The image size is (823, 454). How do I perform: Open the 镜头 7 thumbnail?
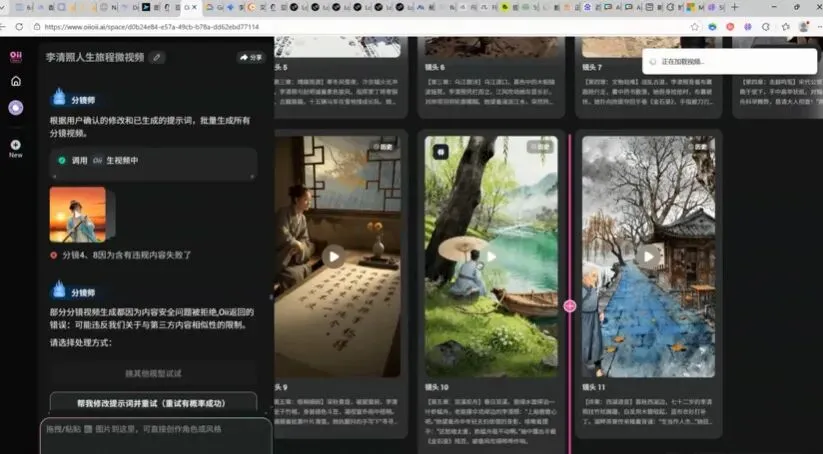click(648, 46)
